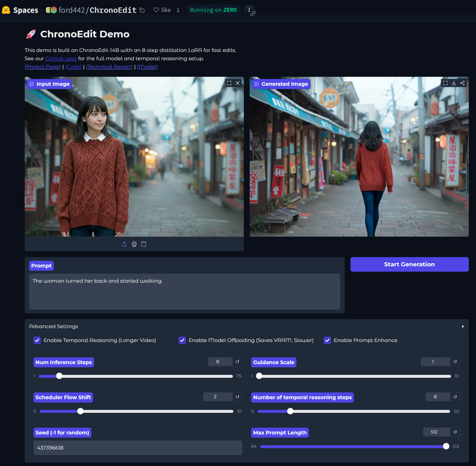This screenshot has width=476, height=466.
Task: Collapse the Advanced Settings section
Action: (463, 327)
